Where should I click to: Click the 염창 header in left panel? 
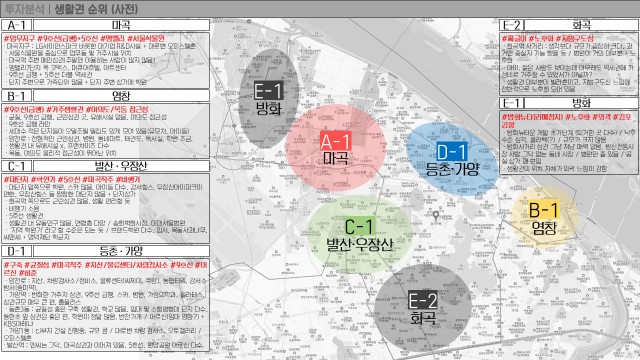tap(121, 96)
